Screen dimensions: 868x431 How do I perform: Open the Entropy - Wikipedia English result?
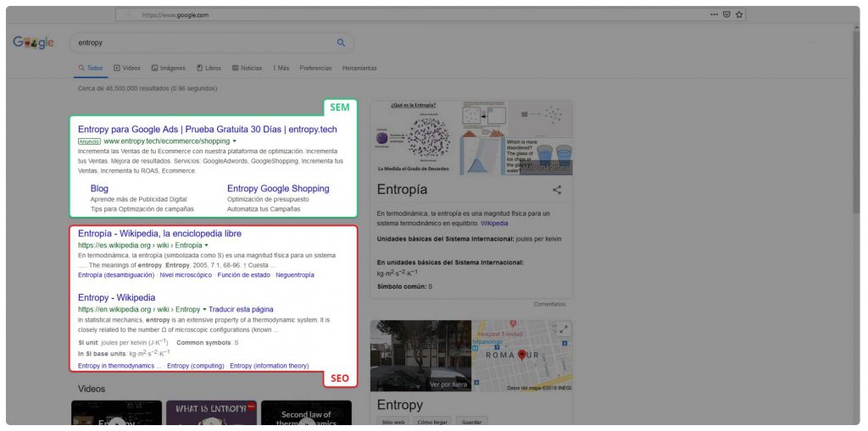tap(117, 298)
